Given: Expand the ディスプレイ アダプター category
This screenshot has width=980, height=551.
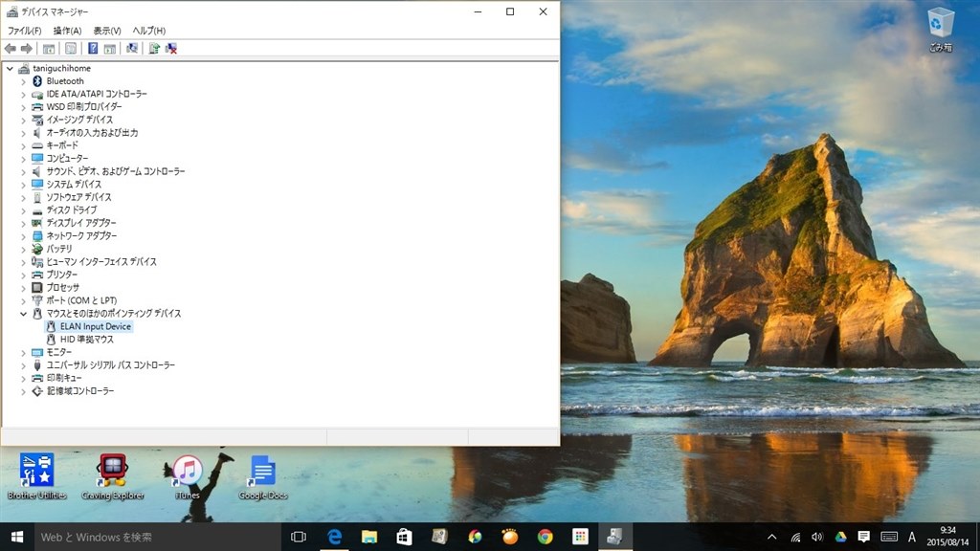Looking at the screenshot, I should 23,223.
